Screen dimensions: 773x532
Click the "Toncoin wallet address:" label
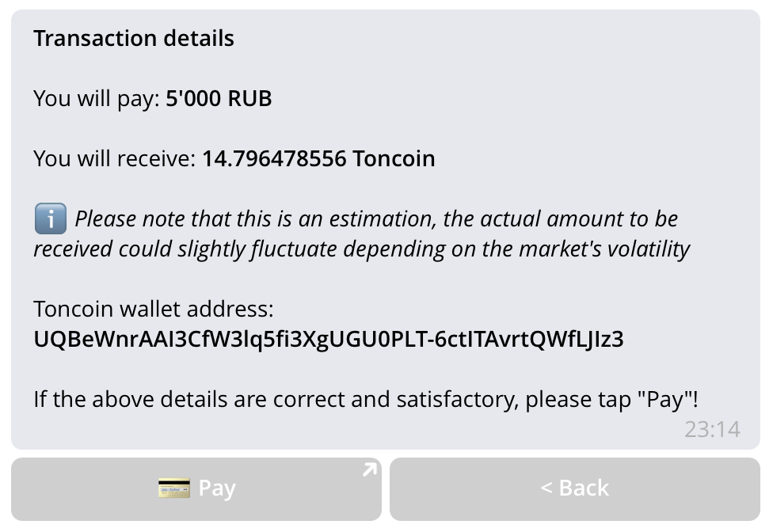coord(154,310)
